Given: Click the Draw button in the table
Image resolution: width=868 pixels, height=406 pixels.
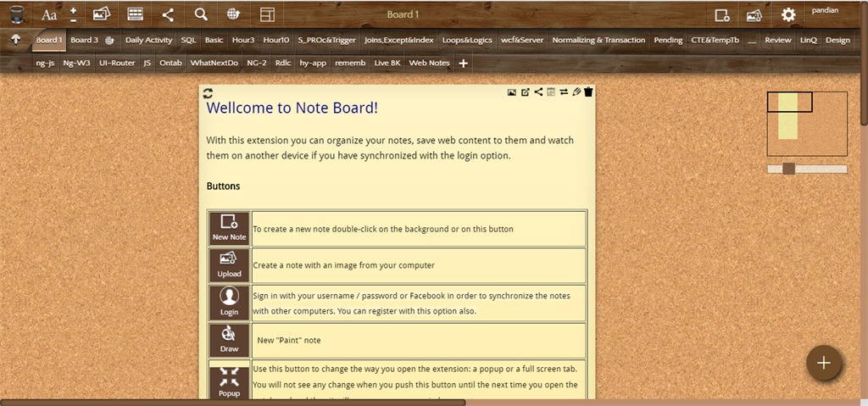Looking at the screenshot, I should pos(229,340).
